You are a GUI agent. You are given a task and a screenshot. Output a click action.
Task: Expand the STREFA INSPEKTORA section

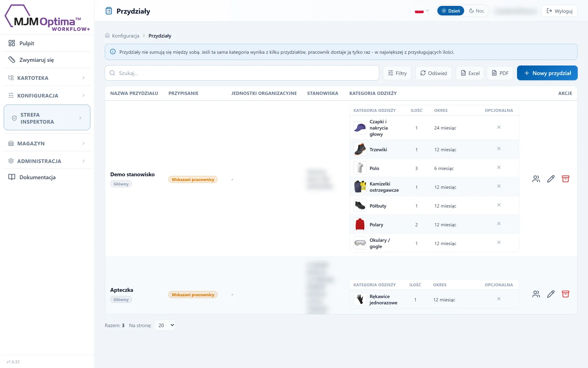(47, 118)
